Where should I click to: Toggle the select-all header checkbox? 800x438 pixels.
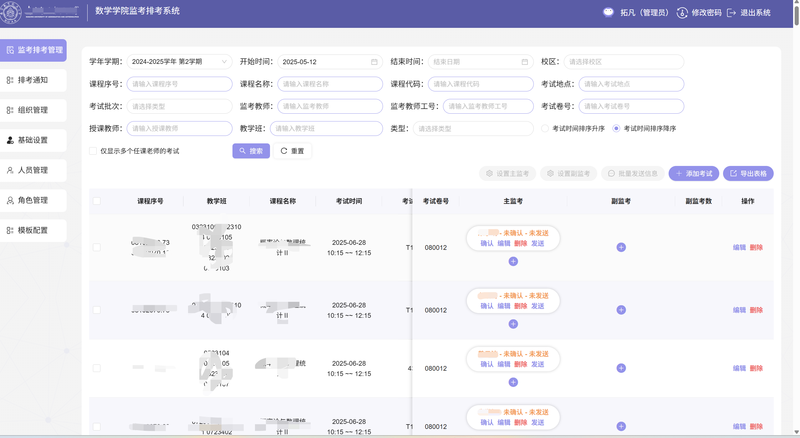coord(96,201)
